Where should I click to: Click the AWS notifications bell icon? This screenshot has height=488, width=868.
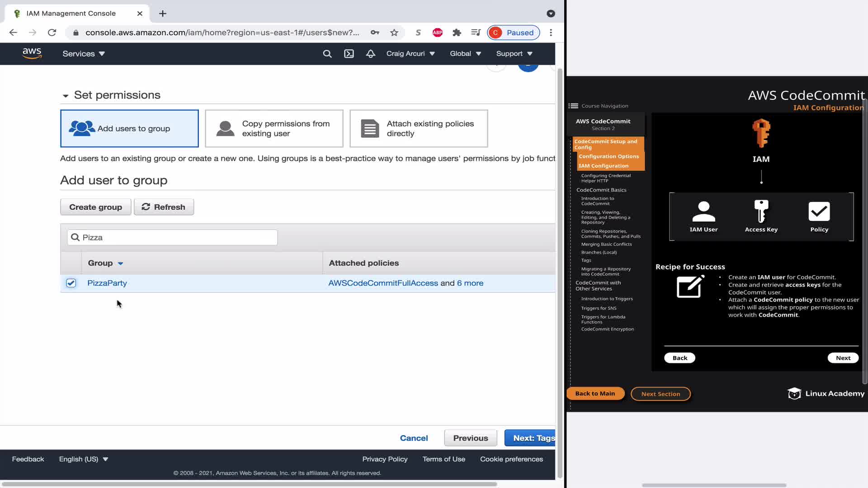point(371,54)
